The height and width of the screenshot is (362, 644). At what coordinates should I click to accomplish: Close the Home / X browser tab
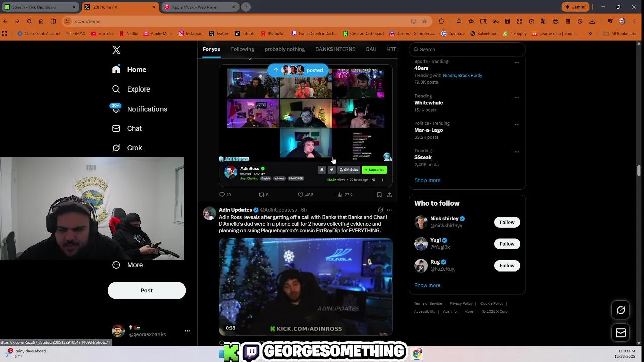(153, 7)
